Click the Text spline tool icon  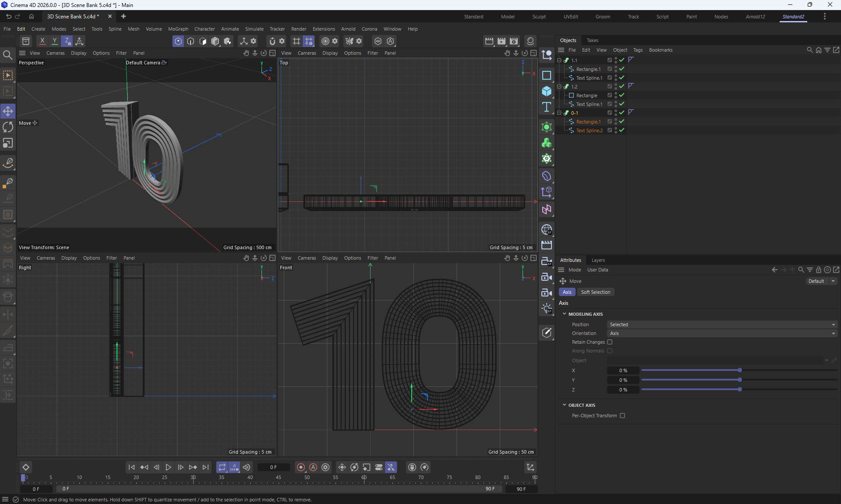pyautogui.click(x=546, y=107)
